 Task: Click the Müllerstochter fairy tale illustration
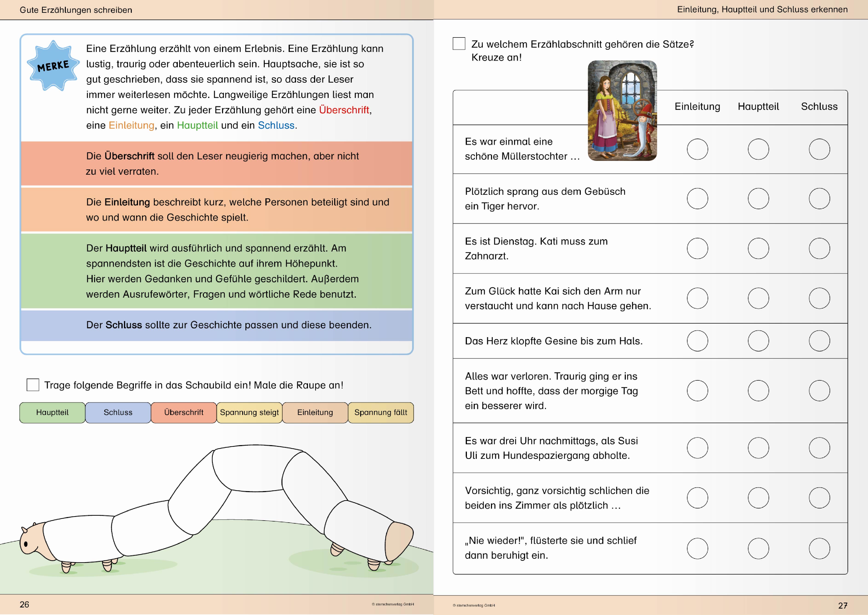tap(622, 111)
